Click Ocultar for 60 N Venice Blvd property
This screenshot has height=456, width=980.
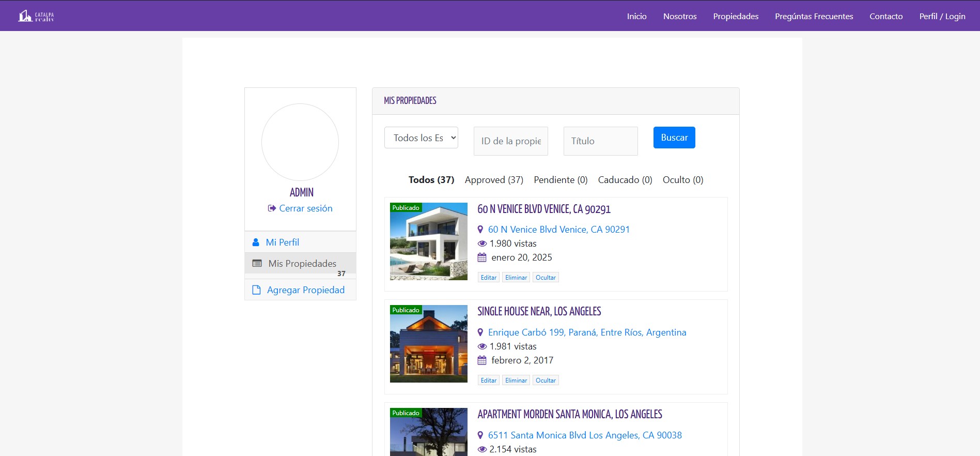tap(546, 278)
